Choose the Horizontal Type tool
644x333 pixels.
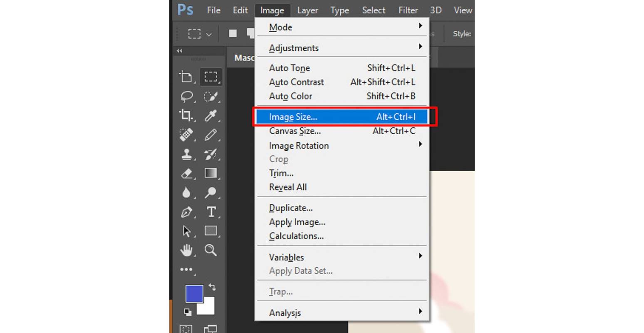(211, 212)
